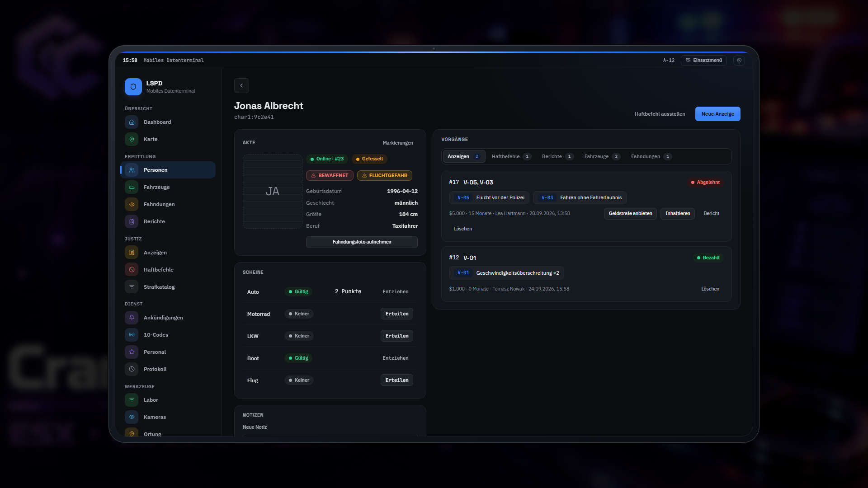Open the Einsatzmenü button
This screenshot has width=868, height=488.
point(704,60)
